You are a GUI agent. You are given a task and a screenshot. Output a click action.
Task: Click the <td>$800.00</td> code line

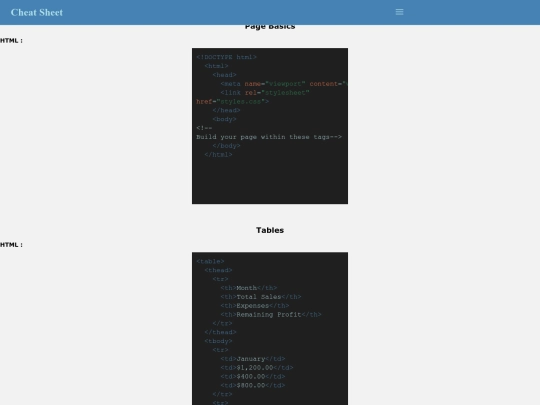[253, 386]
